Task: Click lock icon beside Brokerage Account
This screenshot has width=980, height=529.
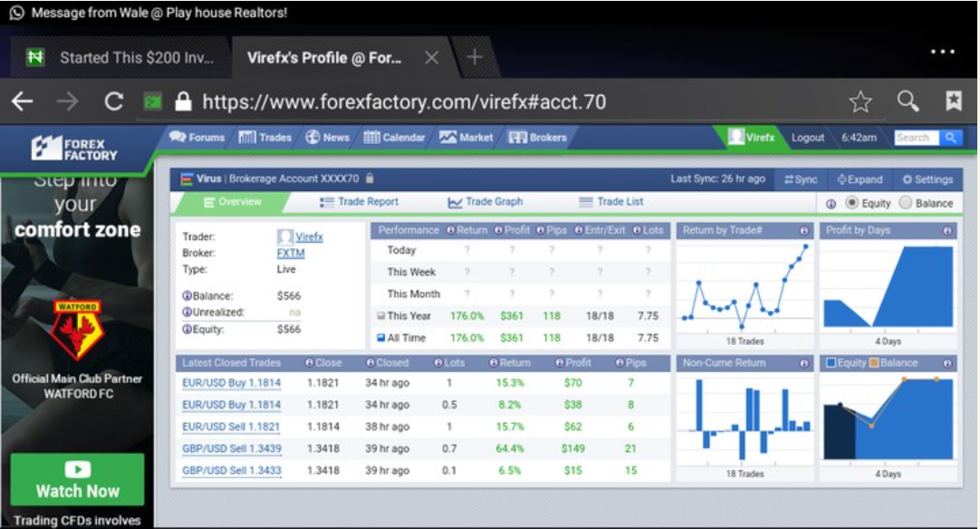Action: 370,178
